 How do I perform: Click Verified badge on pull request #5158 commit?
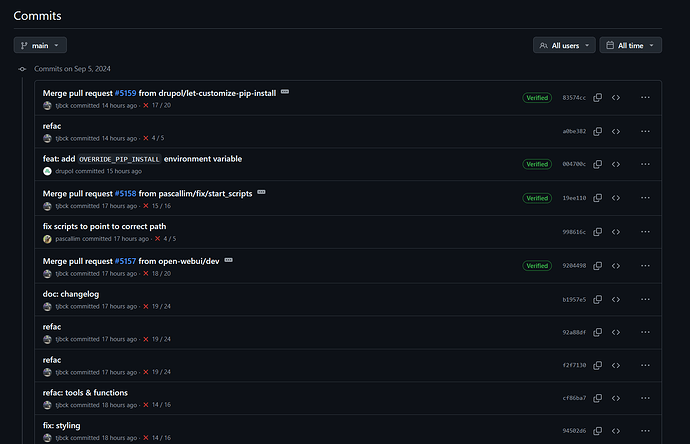(x=537, y=198)
